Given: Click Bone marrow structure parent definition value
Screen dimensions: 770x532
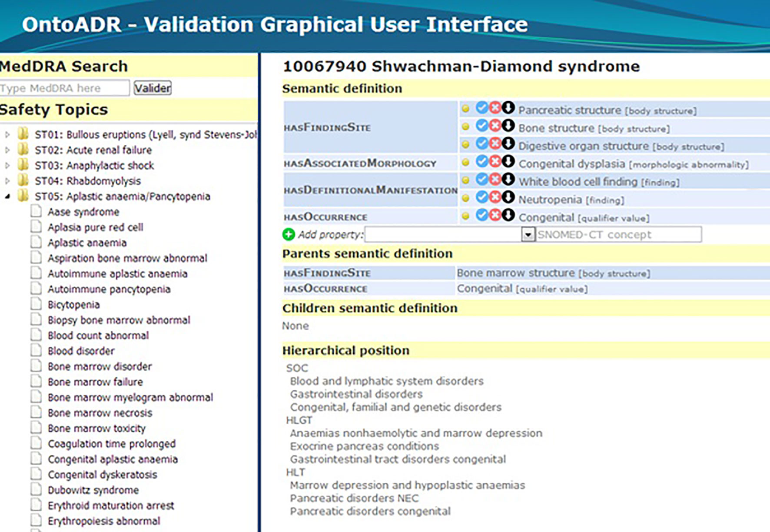Looking at the screenshot, I should (x=553, y=273).
